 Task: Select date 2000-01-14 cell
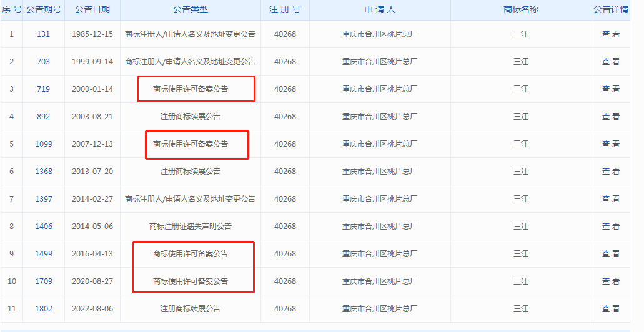(92, 89)
